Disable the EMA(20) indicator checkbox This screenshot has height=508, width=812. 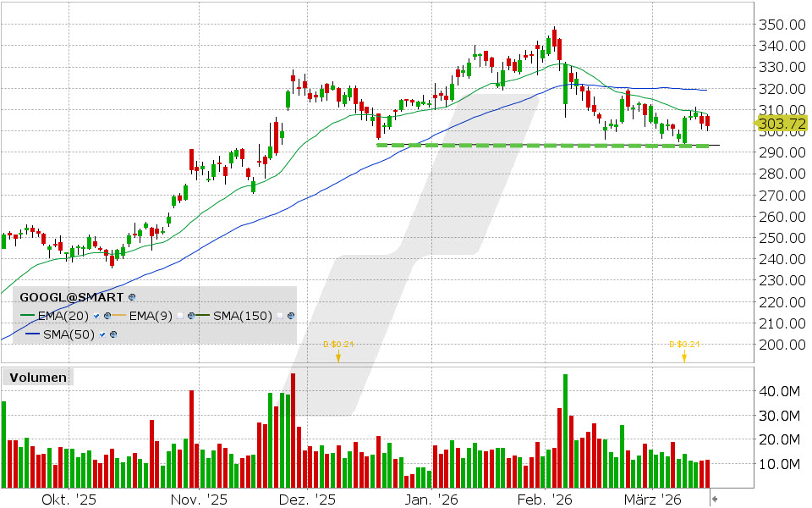96,316
